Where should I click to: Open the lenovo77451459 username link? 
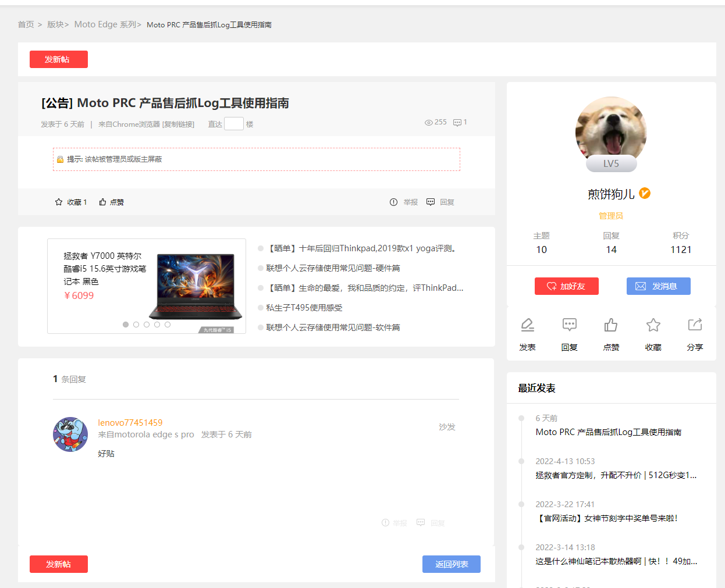(130, 423)
